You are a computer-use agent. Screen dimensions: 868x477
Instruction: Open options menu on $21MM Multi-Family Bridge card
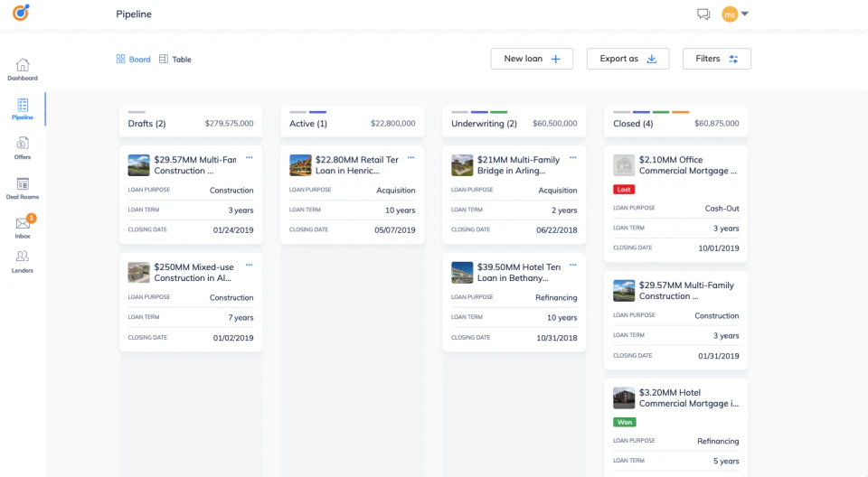point(573,158)
